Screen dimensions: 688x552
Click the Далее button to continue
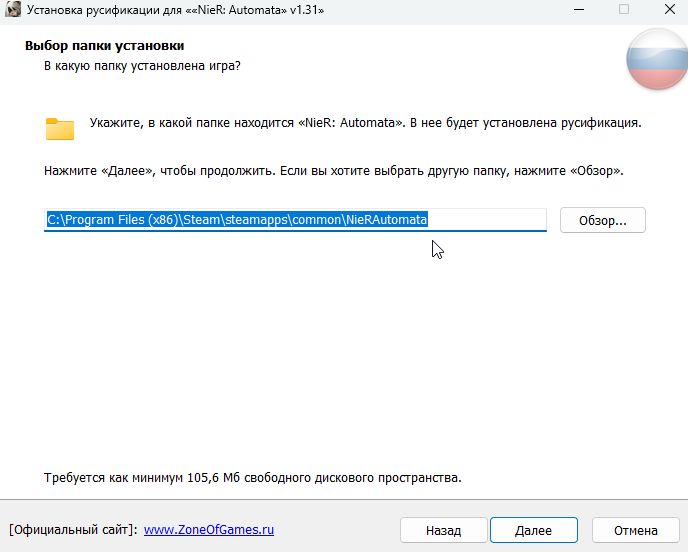coord(534,530)
